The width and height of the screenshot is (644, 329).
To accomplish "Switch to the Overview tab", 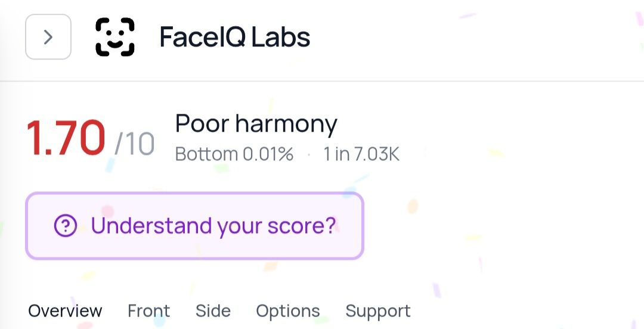I will [x=66, y=311].
